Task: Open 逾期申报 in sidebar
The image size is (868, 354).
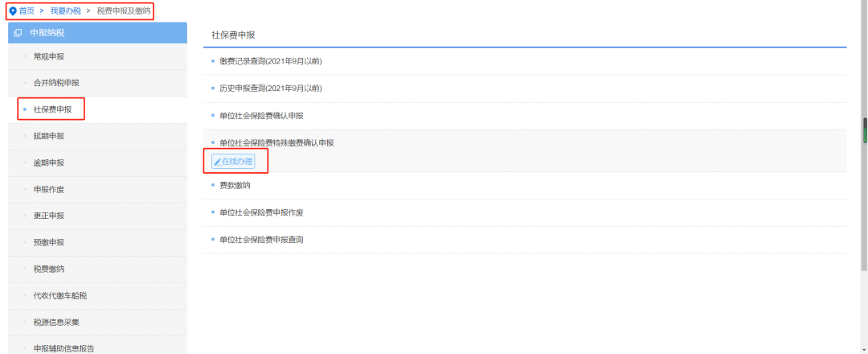Action: point(49,163)
